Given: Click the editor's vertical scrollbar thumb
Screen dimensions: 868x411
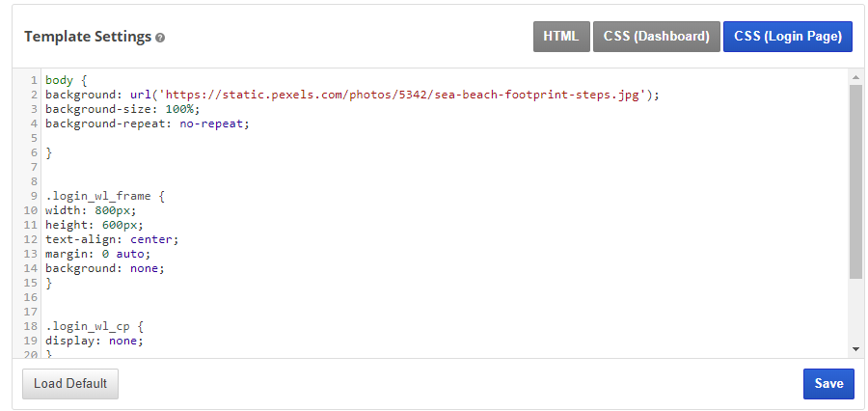Looking at the screenshot, I should point(855,180).
